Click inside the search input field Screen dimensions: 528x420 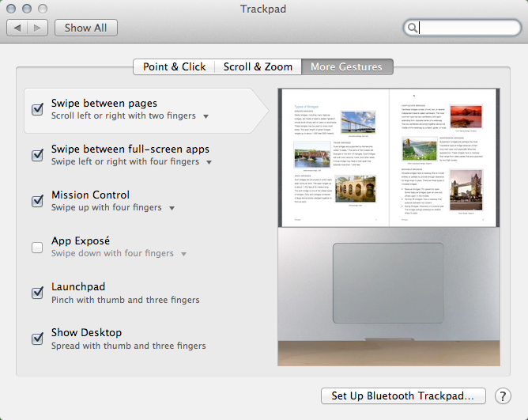(x=466, y=28)
